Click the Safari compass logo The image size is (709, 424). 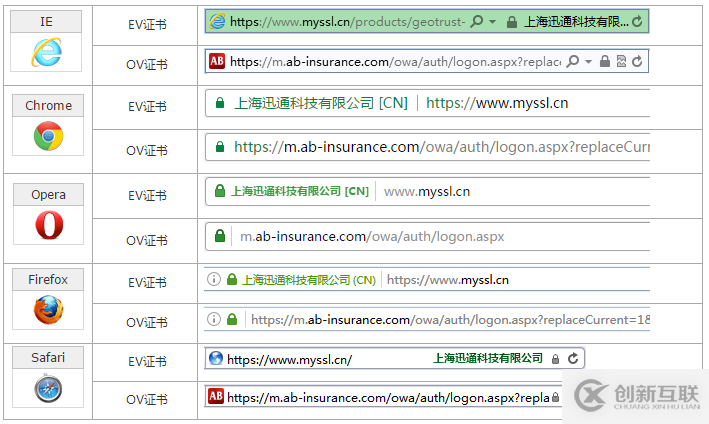pyautogui.click(x=48, y=388)
